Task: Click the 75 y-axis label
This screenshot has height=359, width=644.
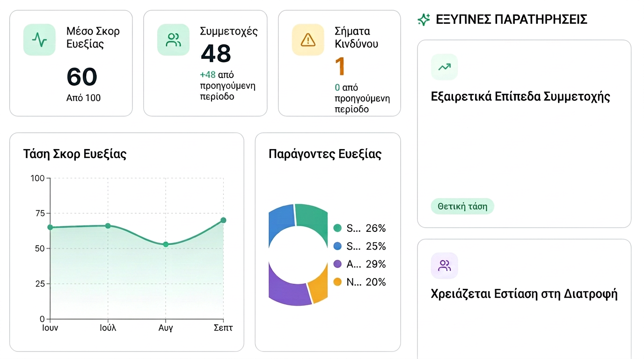Action: [x=40, y=213]
